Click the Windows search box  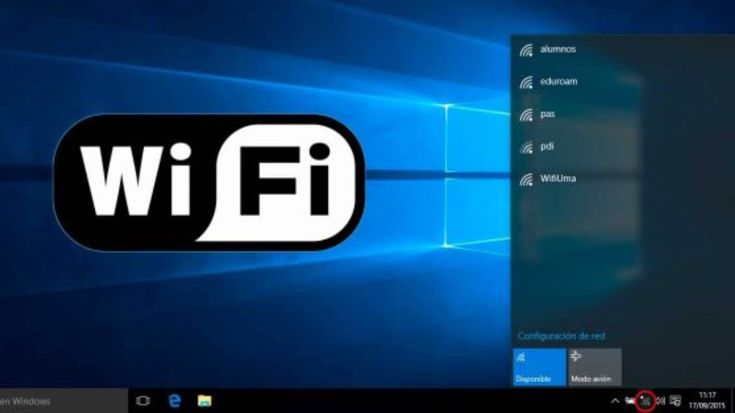coord(63,401)
